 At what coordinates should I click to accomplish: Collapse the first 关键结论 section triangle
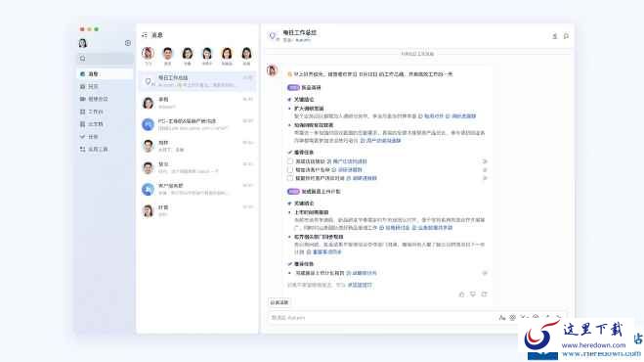click(x=289, y=100)
